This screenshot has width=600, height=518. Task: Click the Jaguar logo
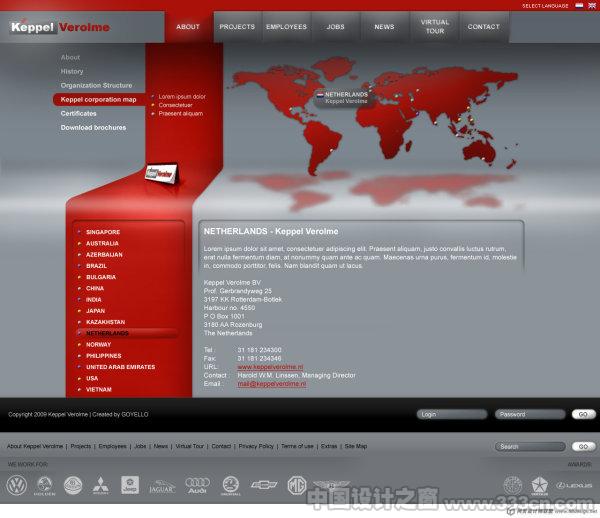162,487
